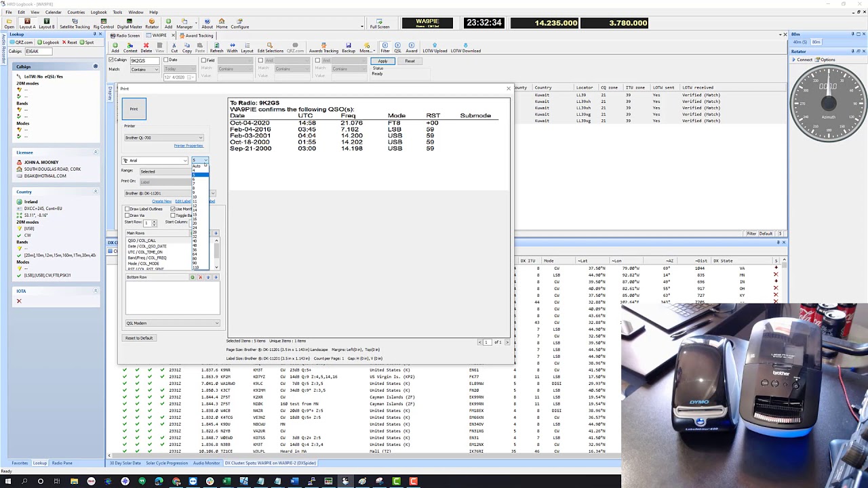The width and height of the screenshot is (868, 488).
Task: Collapse the Licensee section in Lookup
Action: click(x=95, y=152)
